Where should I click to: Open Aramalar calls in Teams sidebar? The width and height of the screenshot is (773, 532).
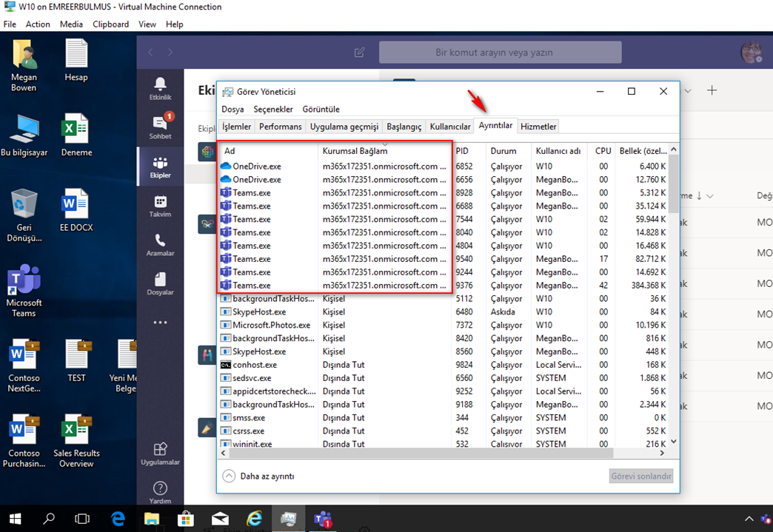click(x=160, y=246)
